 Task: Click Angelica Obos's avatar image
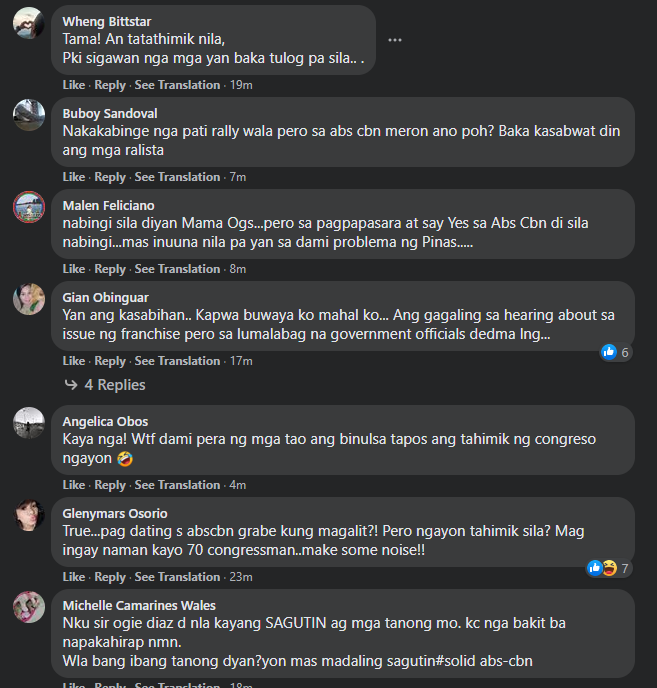(x=28, y=422)
